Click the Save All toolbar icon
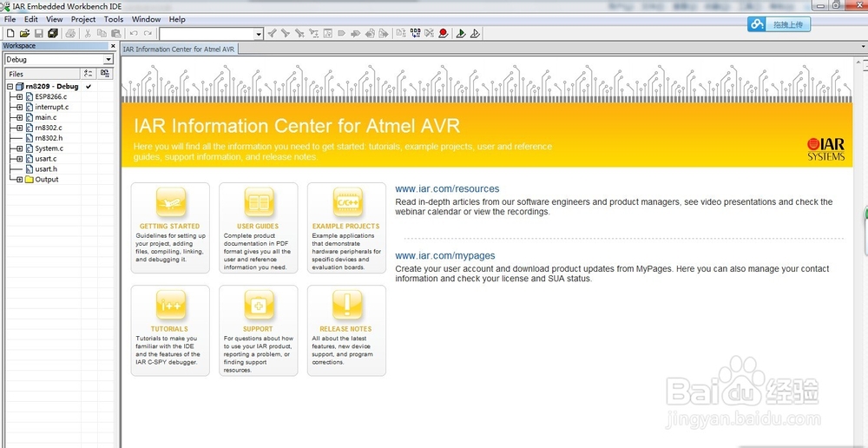The image size is (868, 448). (53, 33)
